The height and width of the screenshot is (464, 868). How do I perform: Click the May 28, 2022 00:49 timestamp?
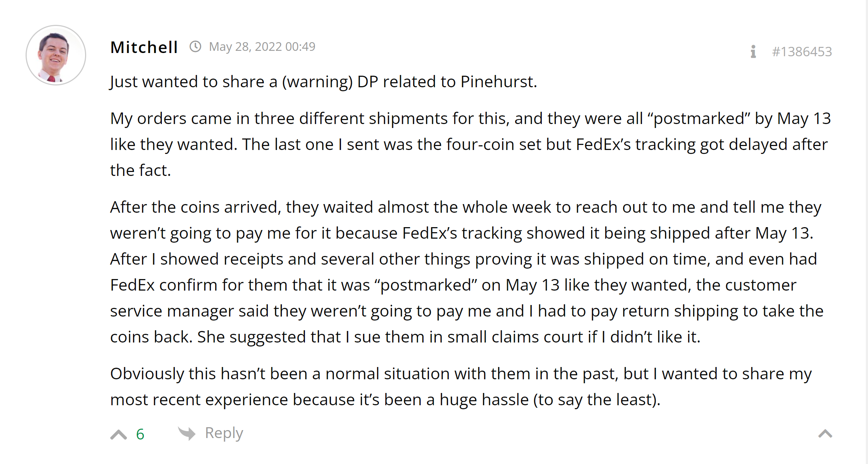(262, 47)
